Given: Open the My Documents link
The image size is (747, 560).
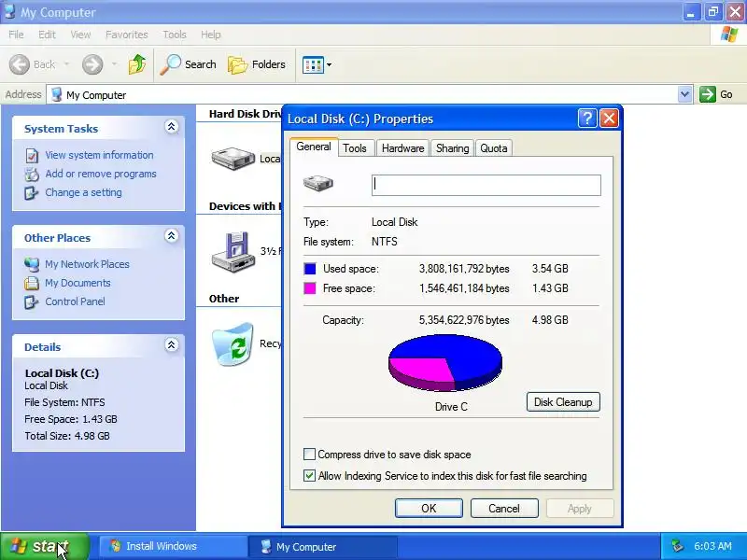Looking at the screenshot, I should point(78,283).
